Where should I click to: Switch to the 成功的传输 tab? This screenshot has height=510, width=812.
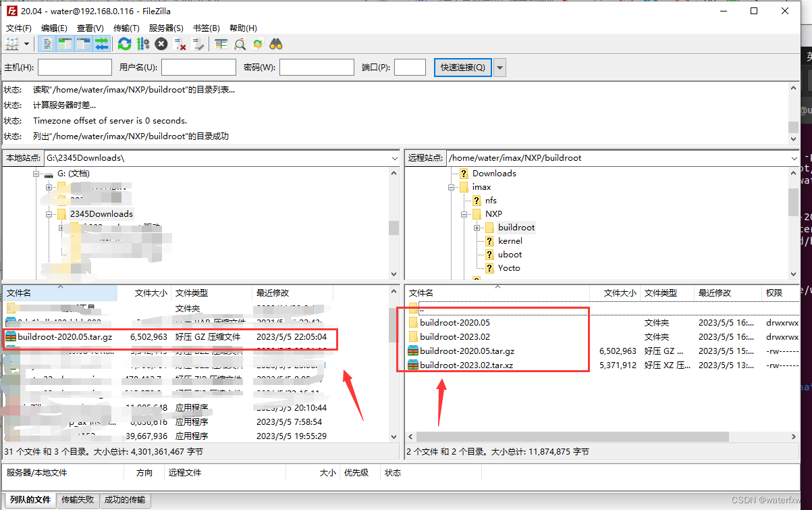pyautogui.click(x=125, y=500)
